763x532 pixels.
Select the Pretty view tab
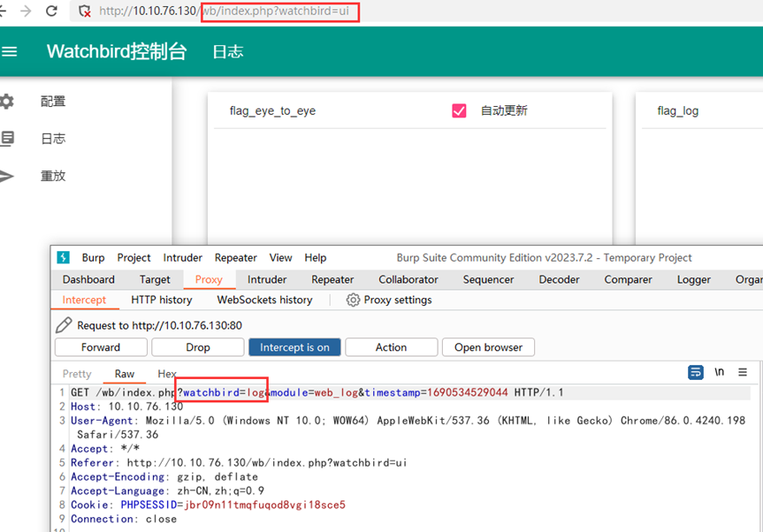[x=77, y=374]
